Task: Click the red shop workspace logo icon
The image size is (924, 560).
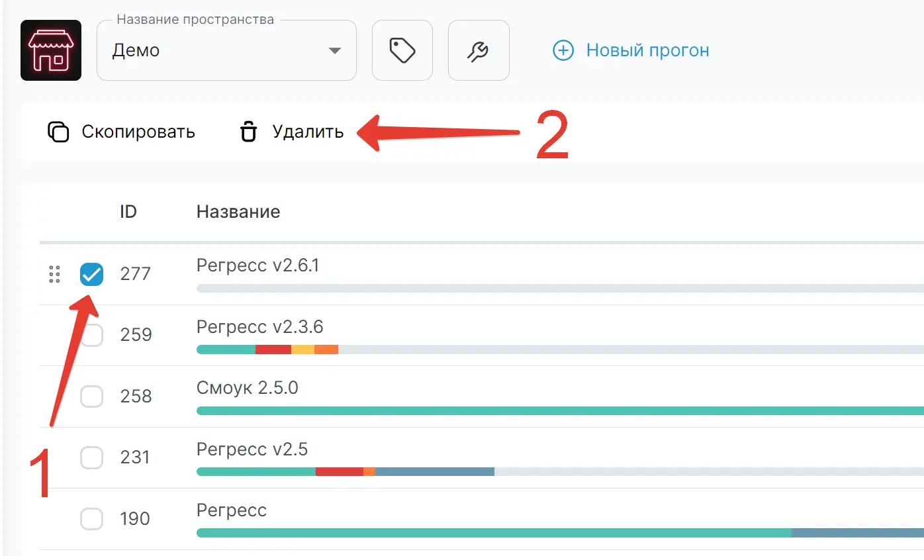Action: coord(50,50)
